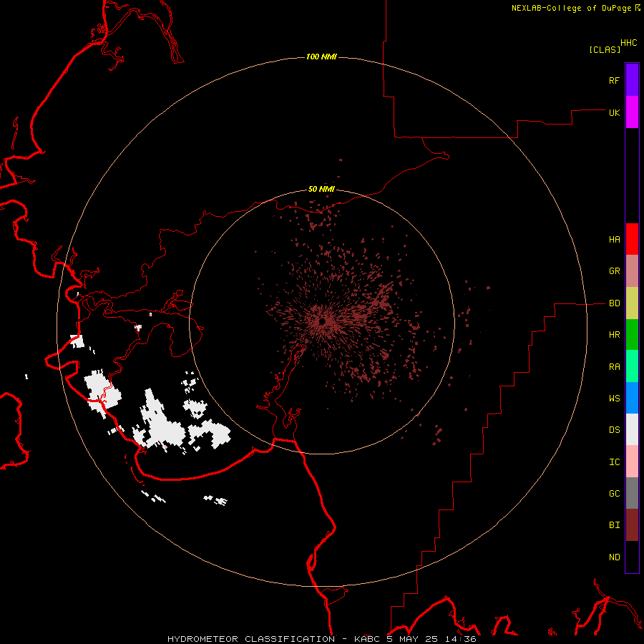
Task: Click the KABC radar site identifier
Action: 367,639
